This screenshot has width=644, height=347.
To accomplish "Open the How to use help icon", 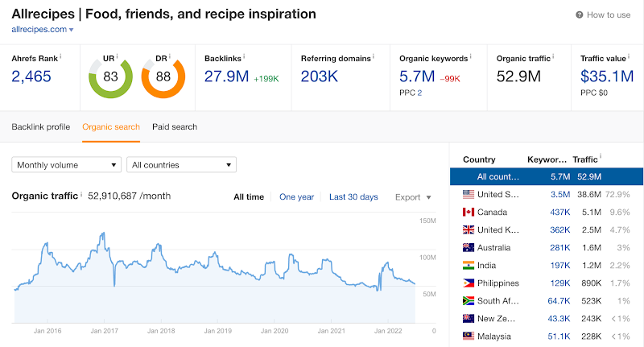I will [x=579, y=14].
